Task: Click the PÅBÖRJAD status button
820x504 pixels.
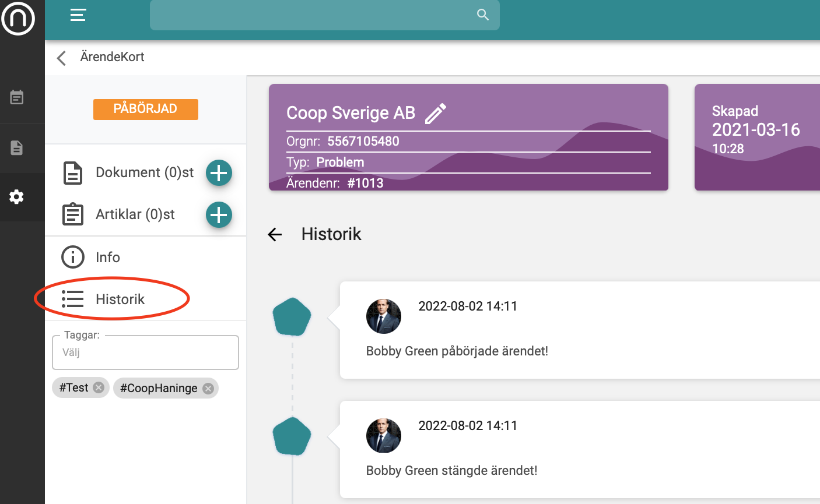Action: point(146,109)
